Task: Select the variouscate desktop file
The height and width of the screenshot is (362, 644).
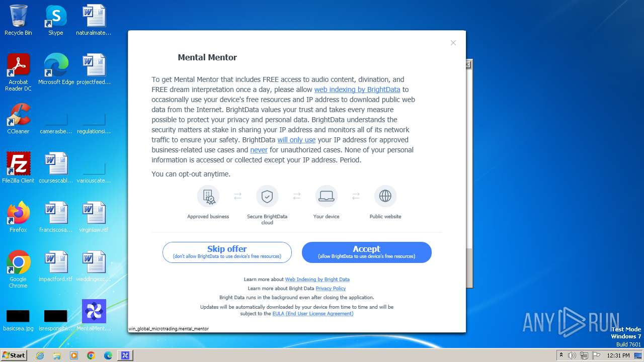Action: point(94,172)
